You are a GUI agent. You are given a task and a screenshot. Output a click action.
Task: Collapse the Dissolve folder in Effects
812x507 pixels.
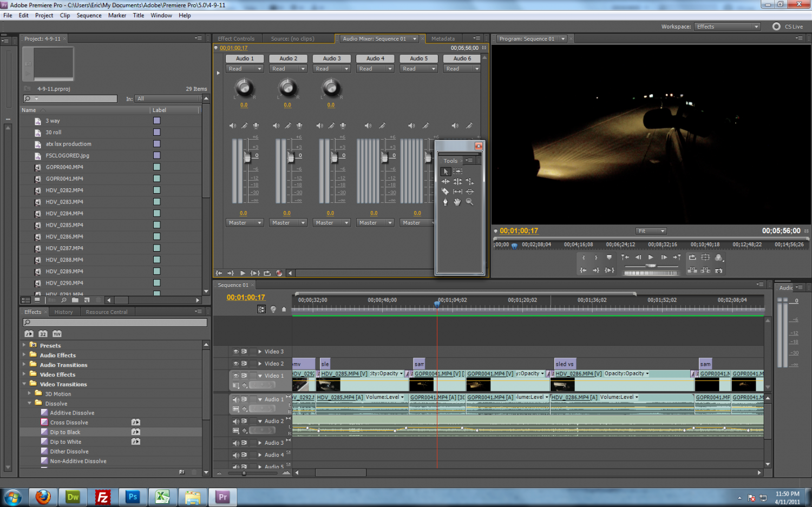(x=30, y=403)
